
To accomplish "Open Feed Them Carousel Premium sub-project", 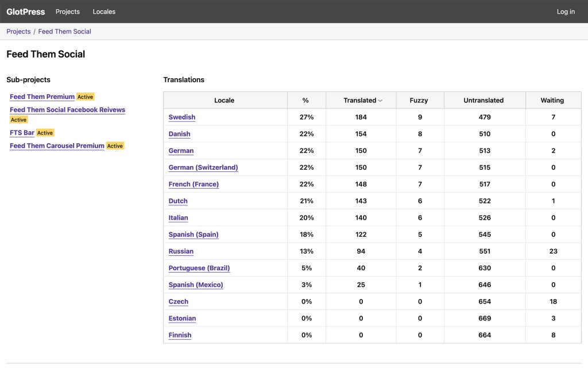I will [57, 145].
